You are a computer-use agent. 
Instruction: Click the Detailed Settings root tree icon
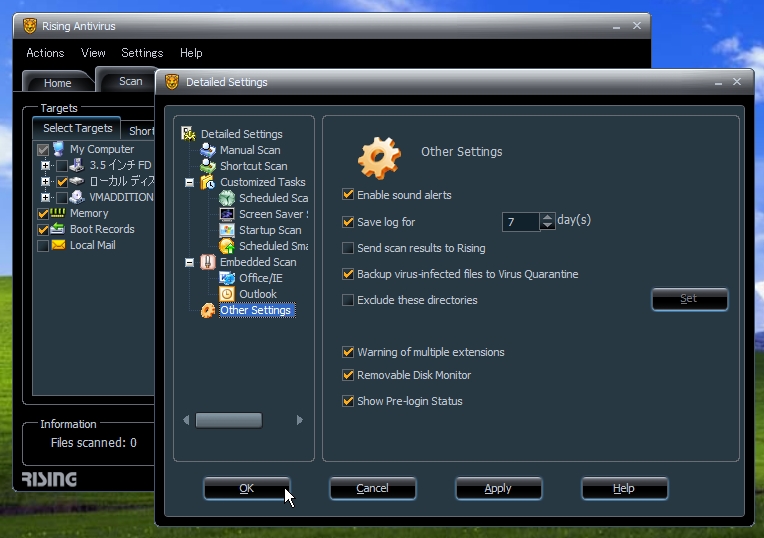(188, 133)
